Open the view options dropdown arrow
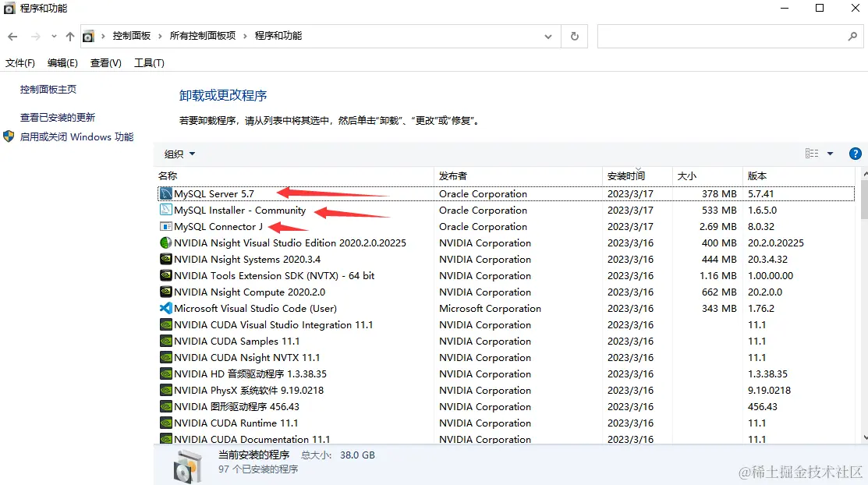The image size is (868, 485). point(830,154)
